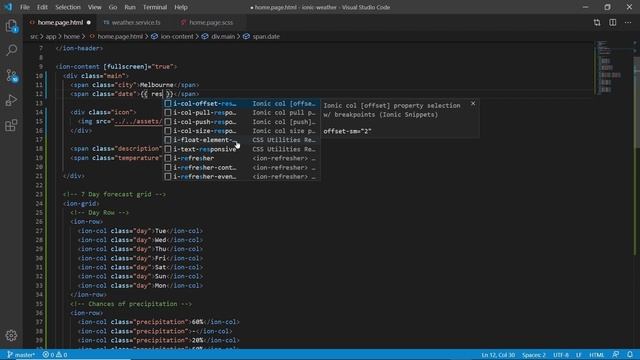This screenshot has height=360, width=640.
Task: Switch to home.page.html tab
Action: coord(60,22)
